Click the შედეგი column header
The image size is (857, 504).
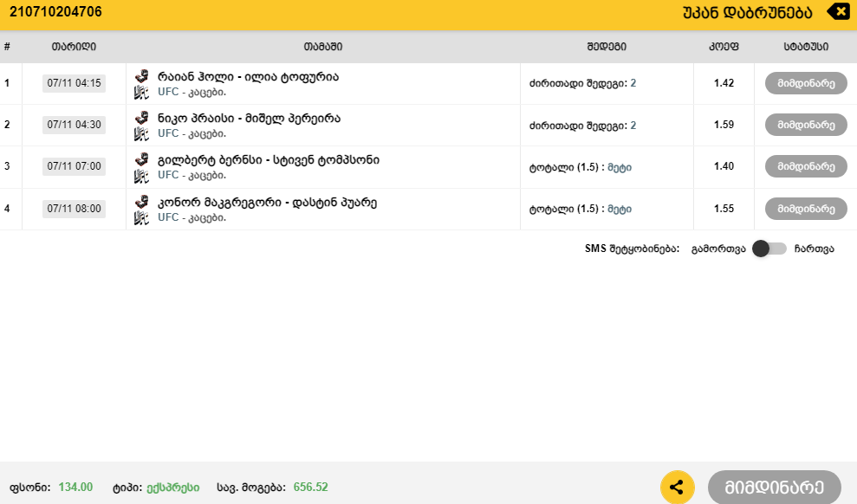[607, 47]
